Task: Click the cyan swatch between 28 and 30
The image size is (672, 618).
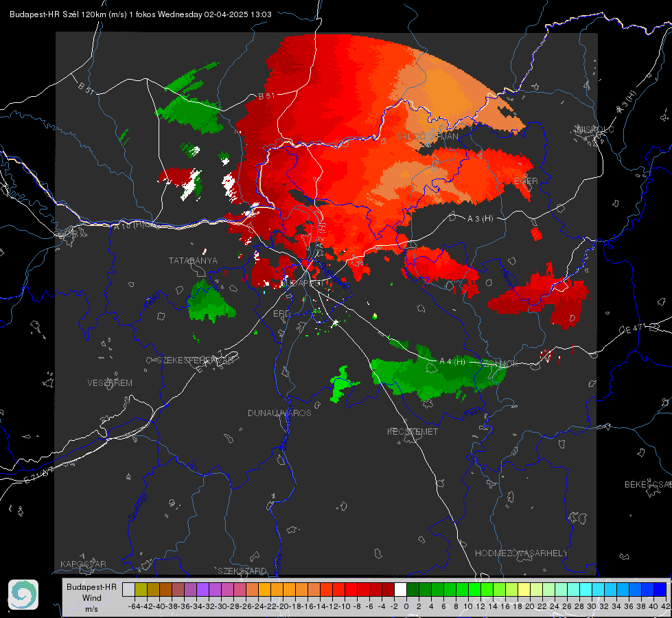Action: pyautogui.click(x=586, y=589)
